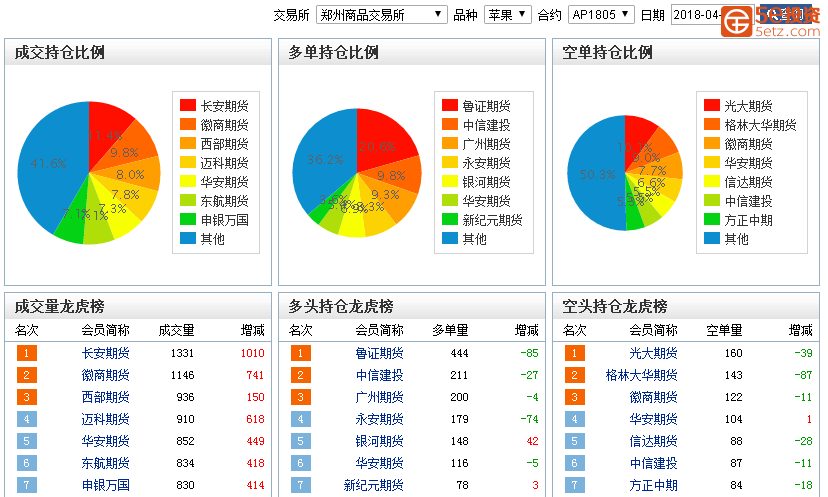The height and width of the screenshot is (497, 828).
Task: Click red 光大期货 legend swatch
Action: point(712,106)
